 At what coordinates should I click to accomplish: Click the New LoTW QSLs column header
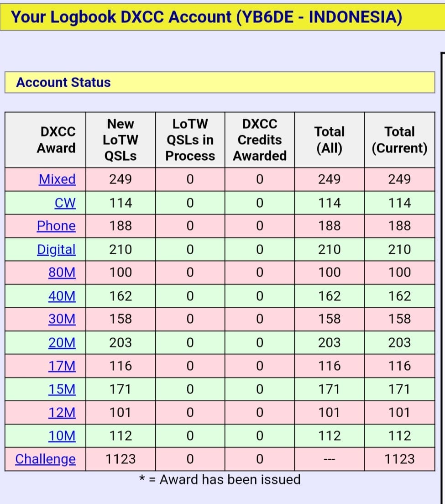120,140
